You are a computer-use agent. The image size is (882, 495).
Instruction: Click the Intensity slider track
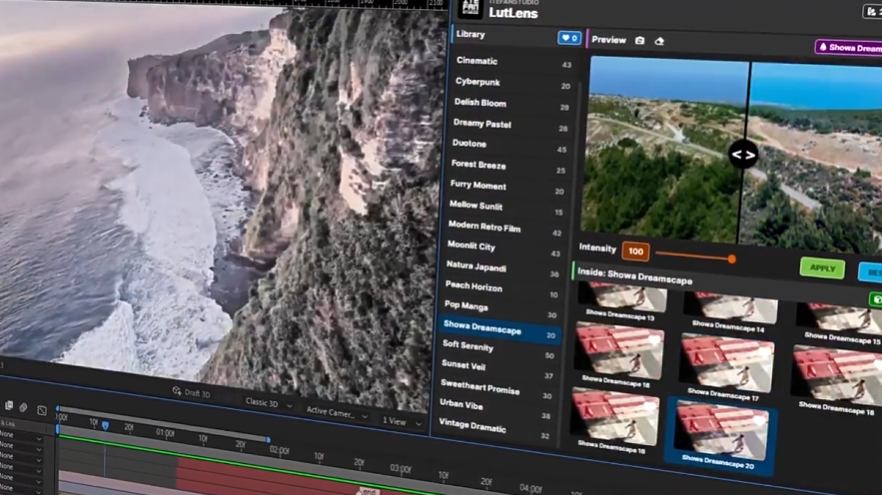click(692, 257)
